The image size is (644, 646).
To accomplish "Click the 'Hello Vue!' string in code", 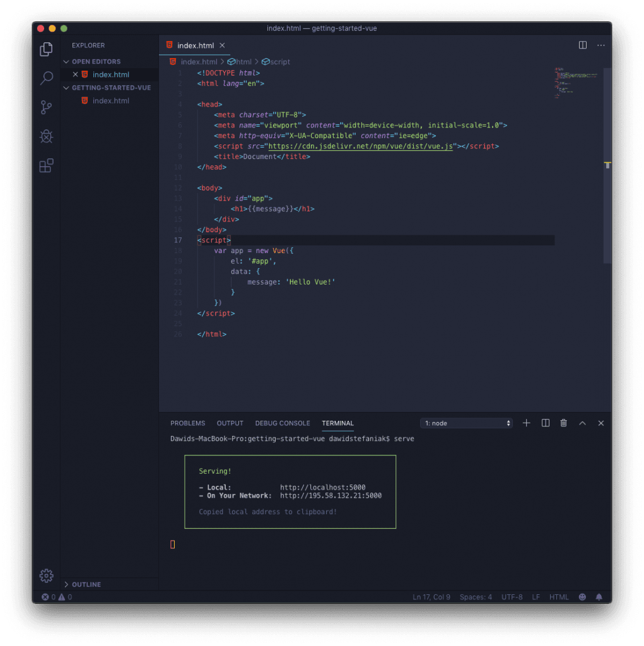I will tap(310, 282).
